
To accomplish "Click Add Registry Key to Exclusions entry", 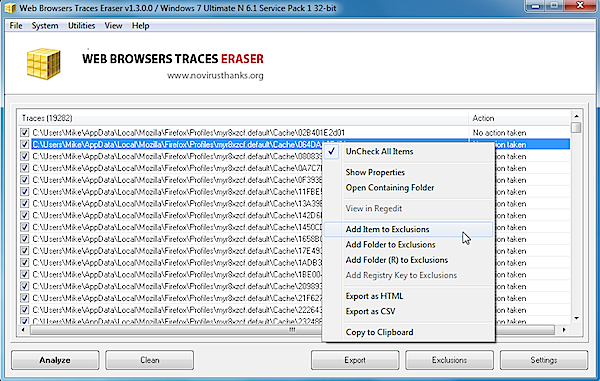I will coord(408,275).
